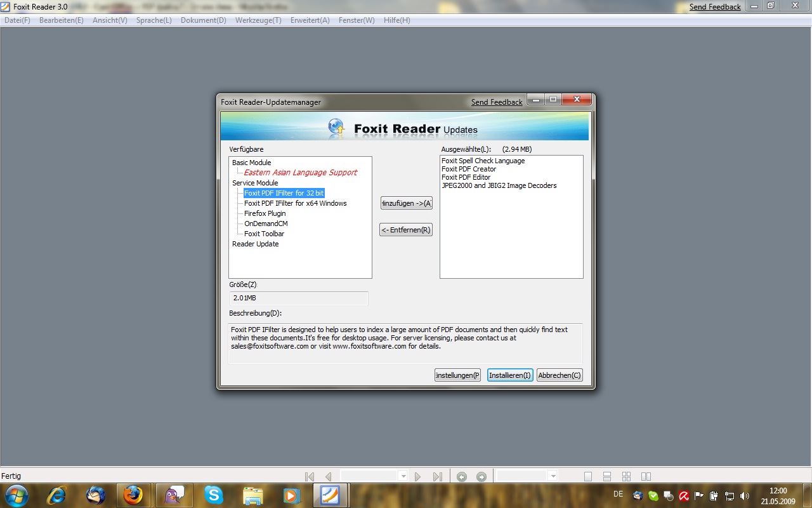Image resolution: width=812 pixels, height=508 pixels.
Task: Open the Werkzeuge menu
Action: [x=258, y=20]
